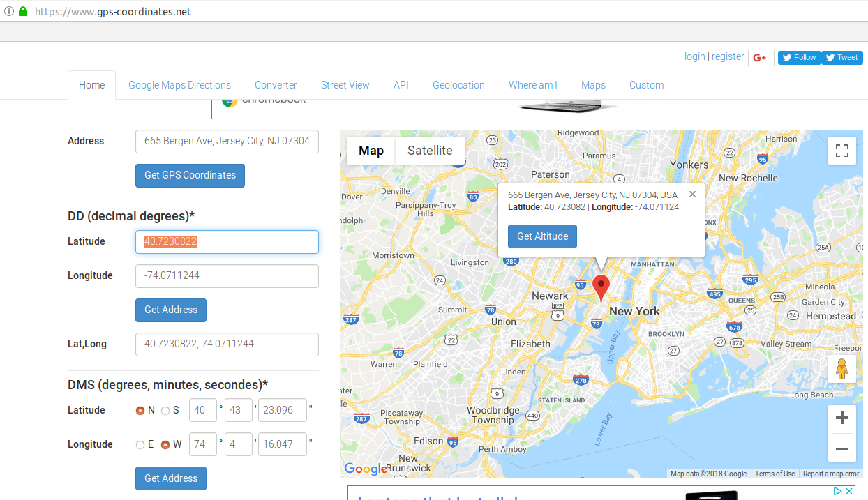Click longitude degrees field showing 74
The image size is (868, 500).
pos(202,444)
